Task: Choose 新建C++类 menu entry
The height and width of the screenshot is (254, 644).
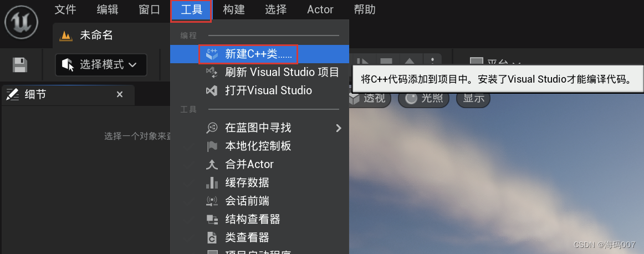Action: click(259, 54)
